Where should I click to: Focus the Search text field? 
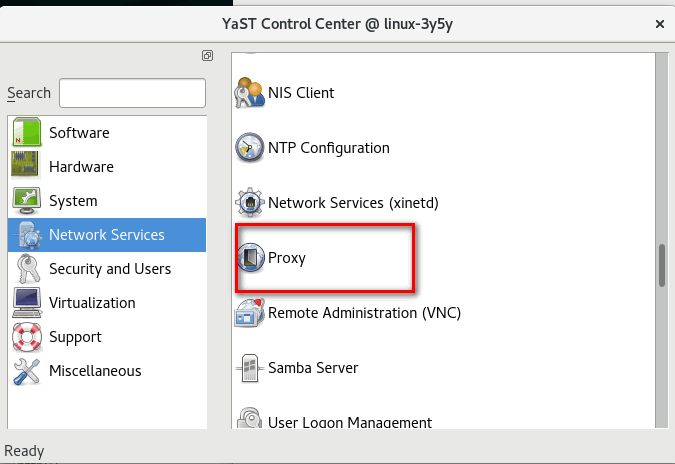click(x=133, y=93)
